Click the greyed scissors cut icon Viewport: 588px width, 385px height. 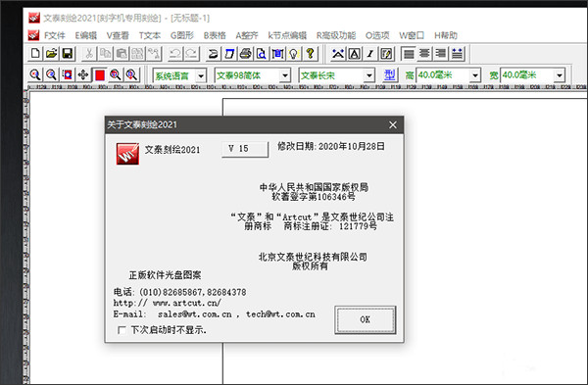coord(89,54)
